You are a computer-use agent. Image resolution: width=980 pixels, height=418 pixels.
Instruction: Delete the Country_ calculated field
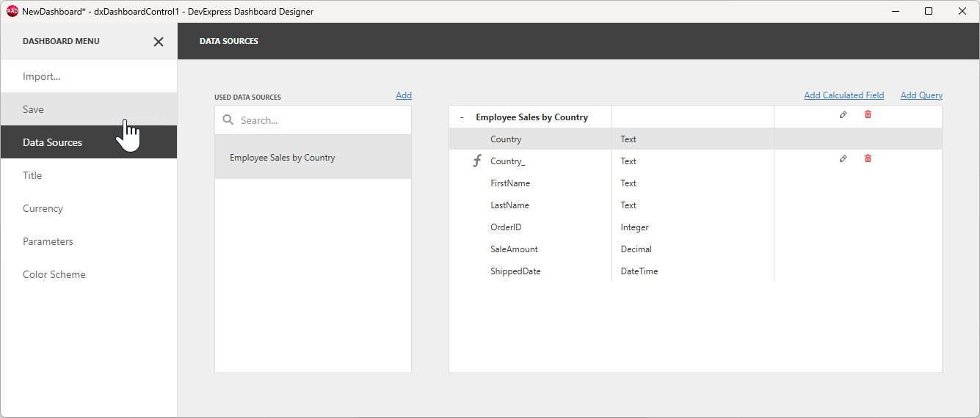(868, 159)
